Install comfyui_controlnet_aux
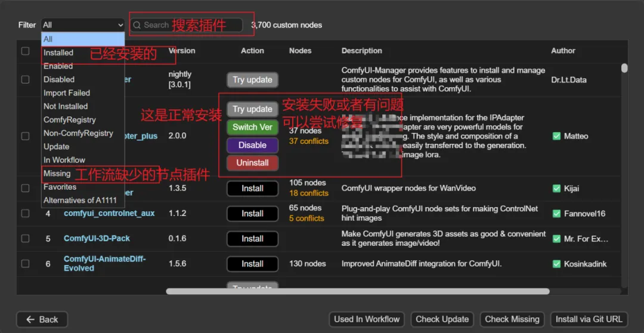Image resolution: width=644 pixels, height=333 pixels. tap(253, 214)
